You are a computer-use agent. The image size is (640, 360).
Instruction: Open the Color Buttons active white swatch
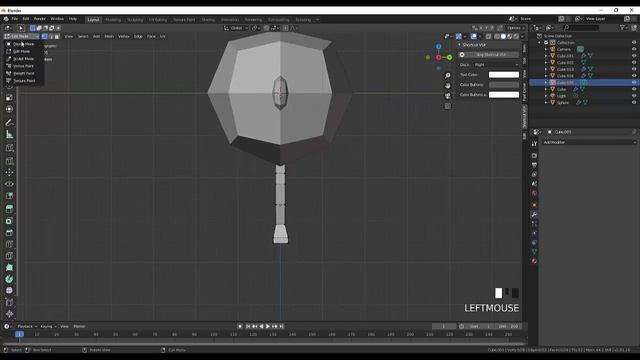click(x=504, y=95)
